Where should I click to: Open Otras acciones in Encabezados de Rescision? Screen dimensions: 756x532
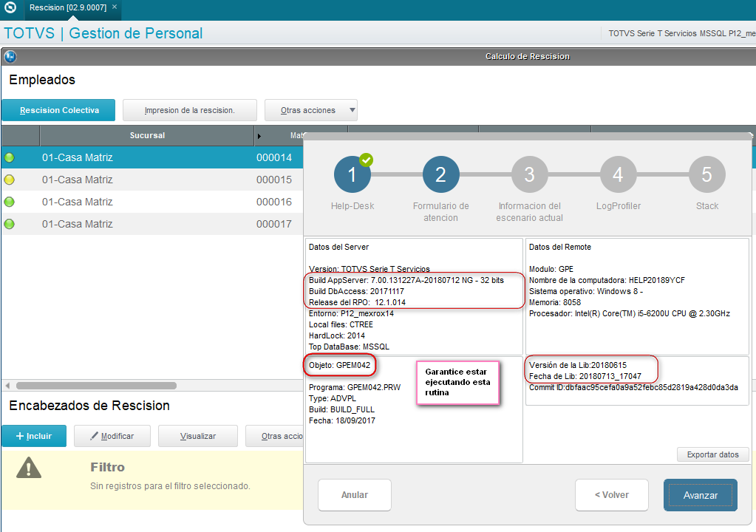pos(275,436)
